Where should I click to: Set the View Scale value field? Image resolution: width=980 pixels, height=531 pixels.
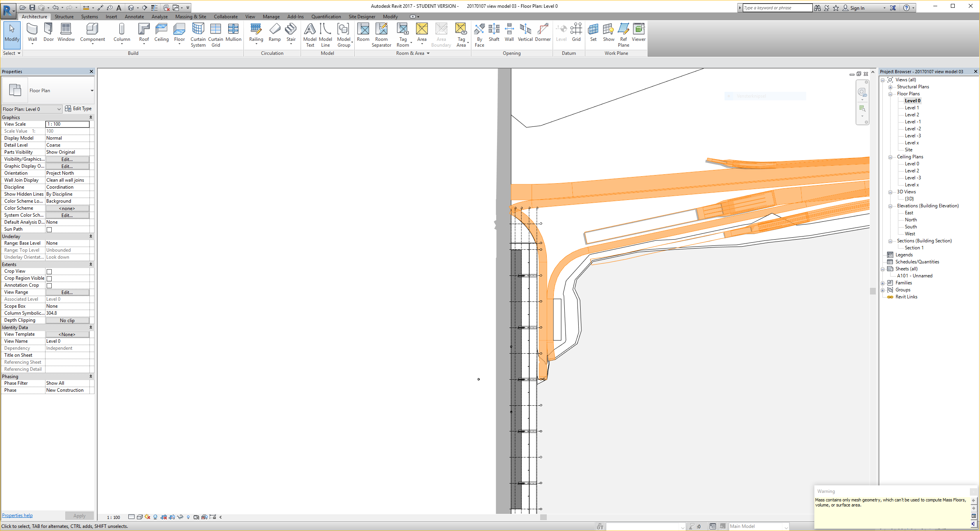(x=67, y=124)
